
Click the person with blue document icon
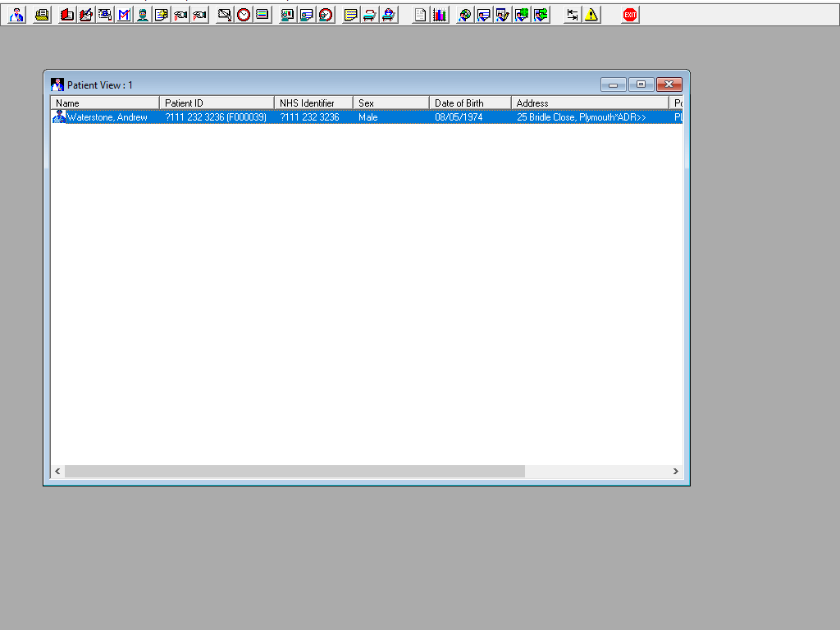tap(307, 15)
